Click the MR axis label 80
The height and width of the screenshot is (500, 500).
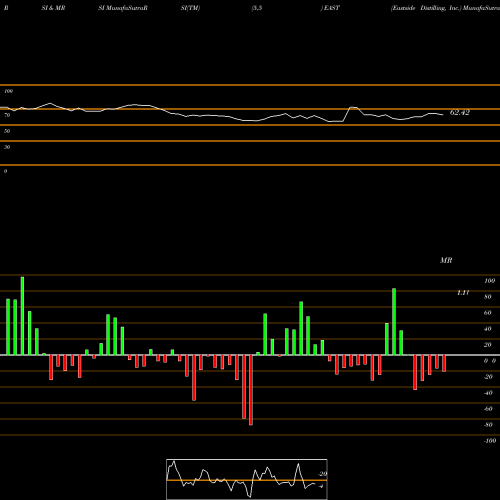488,297
